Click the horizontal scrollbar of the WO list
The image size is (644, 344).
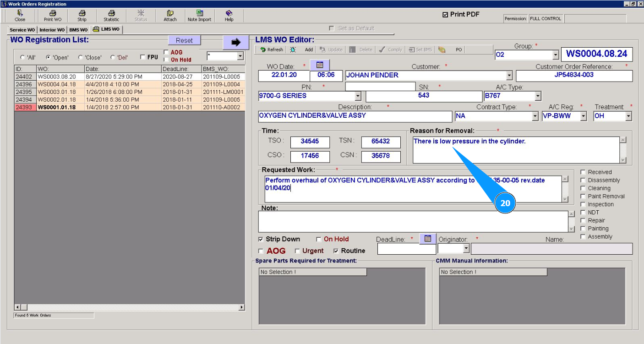coord(130,307)
